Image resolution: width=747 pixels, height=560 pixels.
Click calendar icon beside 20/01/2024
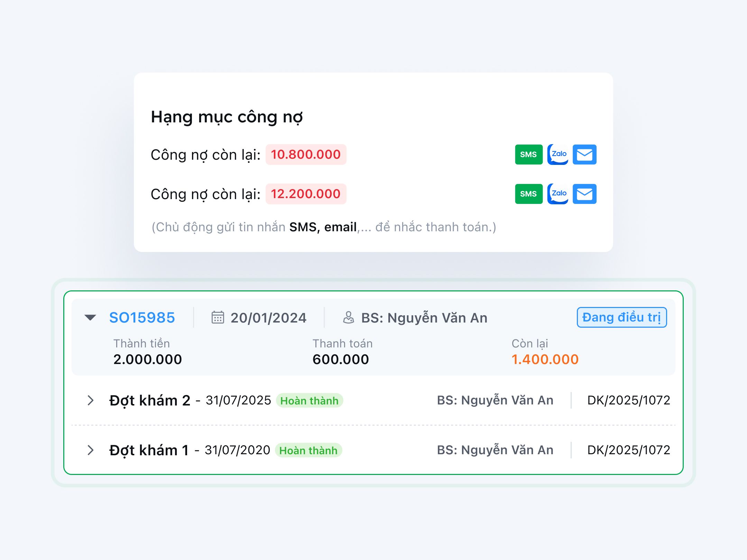(218, 317)
